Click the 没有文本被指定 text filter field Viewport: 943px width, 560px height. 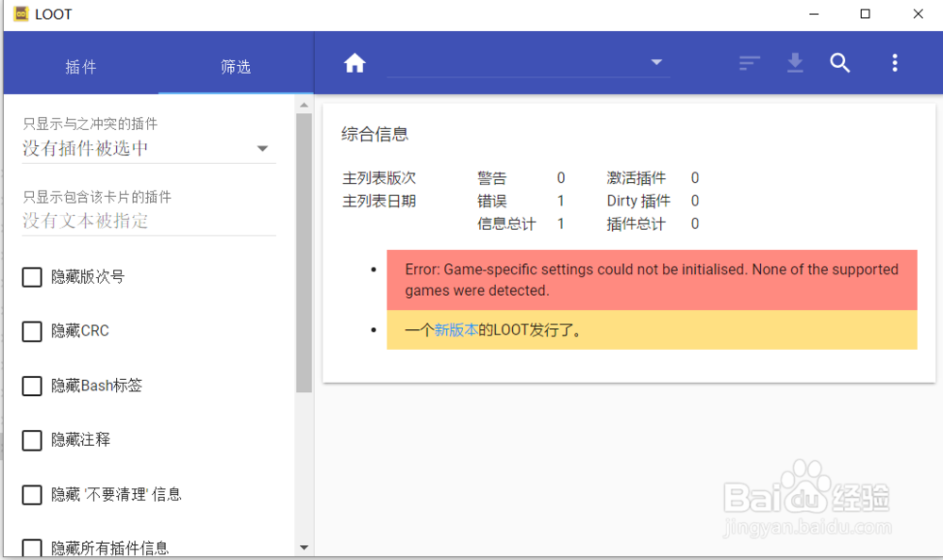(x=149, y=222)
